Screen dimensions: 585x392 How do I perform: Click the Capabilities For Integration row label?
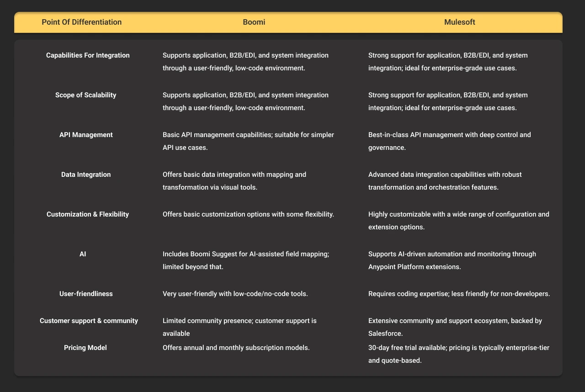(87, 55)
